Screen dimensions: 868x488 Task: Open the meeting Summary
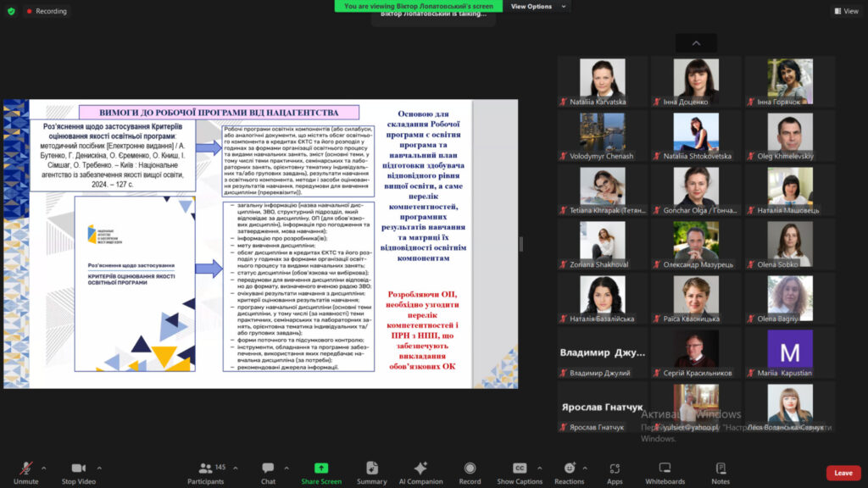[x=371, y=472]
